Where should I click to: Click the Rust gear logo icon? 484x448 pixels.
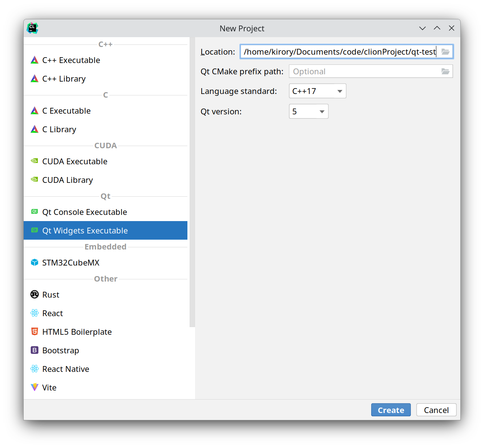(35, 295)
